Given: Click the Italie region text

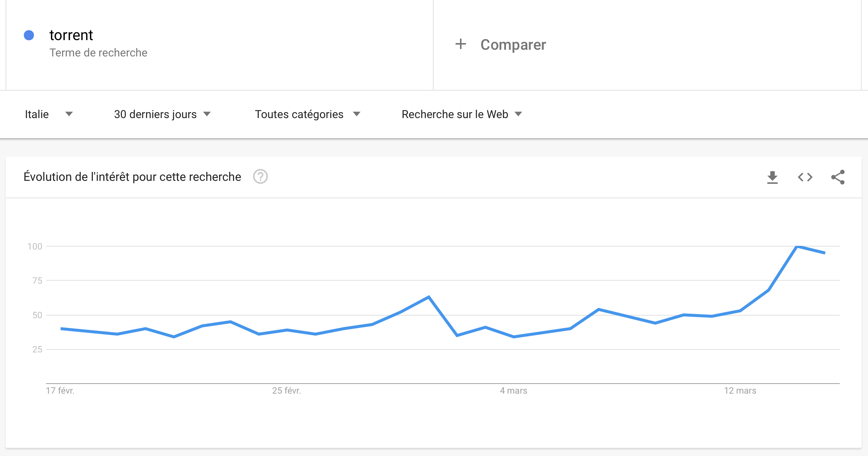Looking at the screenshot, I should click(x=37, y=114).
